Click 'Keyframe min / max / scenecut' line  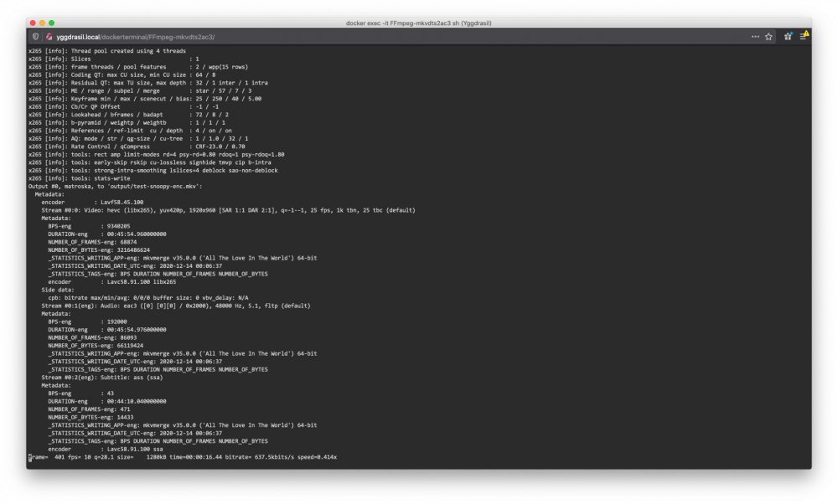[145, 99]
